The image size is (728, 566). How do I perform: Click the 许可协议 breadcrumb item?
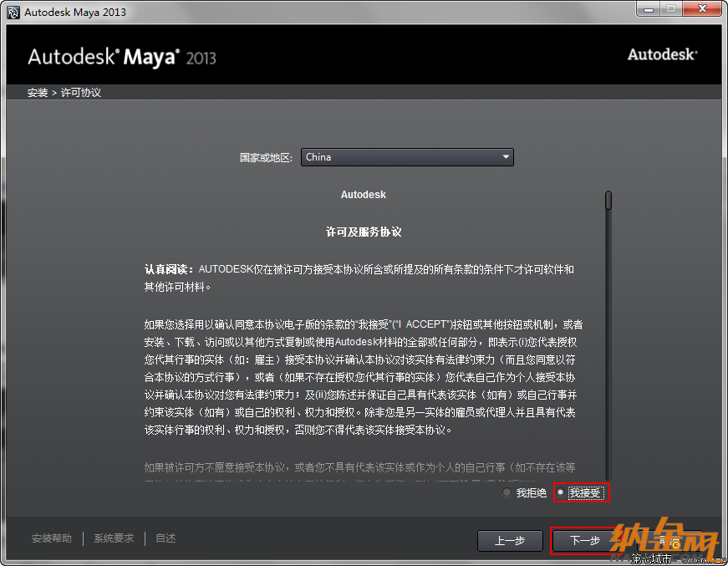pos(81,93)
